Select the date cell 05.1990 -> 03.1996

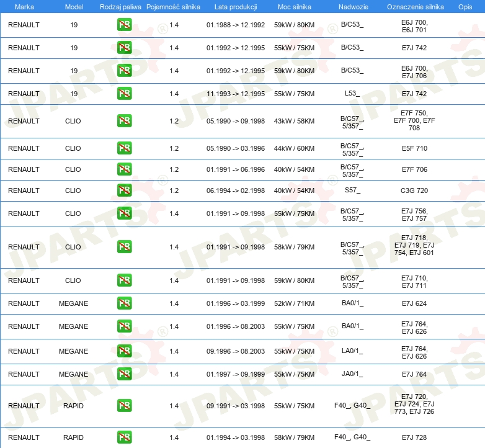coord(236,148)
